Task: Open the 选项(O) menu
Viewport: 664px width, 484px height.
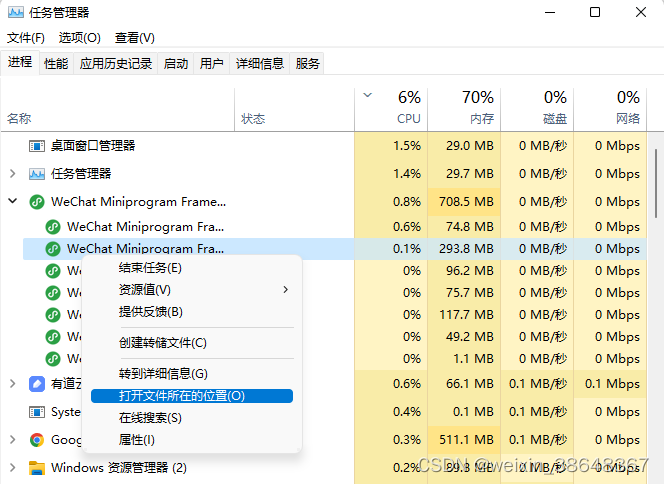Action: click(80, 38)
